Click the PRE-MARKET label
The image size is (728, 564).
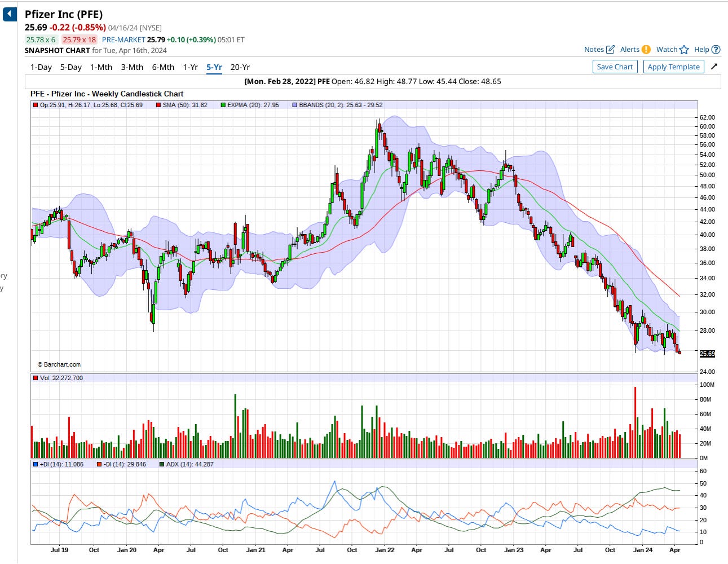[123, 39]
